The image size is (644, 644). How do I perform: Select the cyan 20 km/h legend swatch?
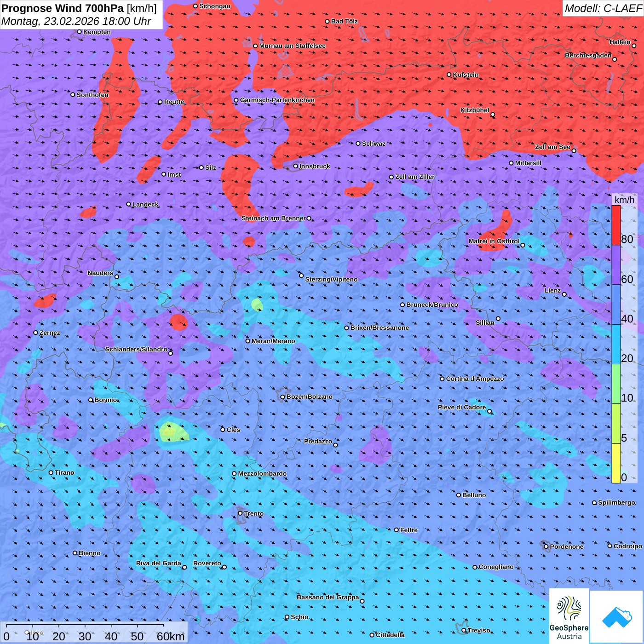616,344
